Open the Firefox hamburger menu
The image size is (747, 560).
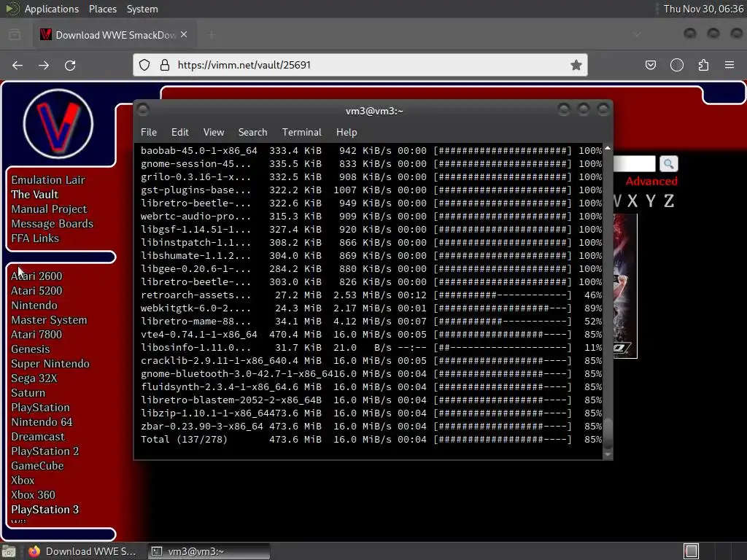(729, 65)
